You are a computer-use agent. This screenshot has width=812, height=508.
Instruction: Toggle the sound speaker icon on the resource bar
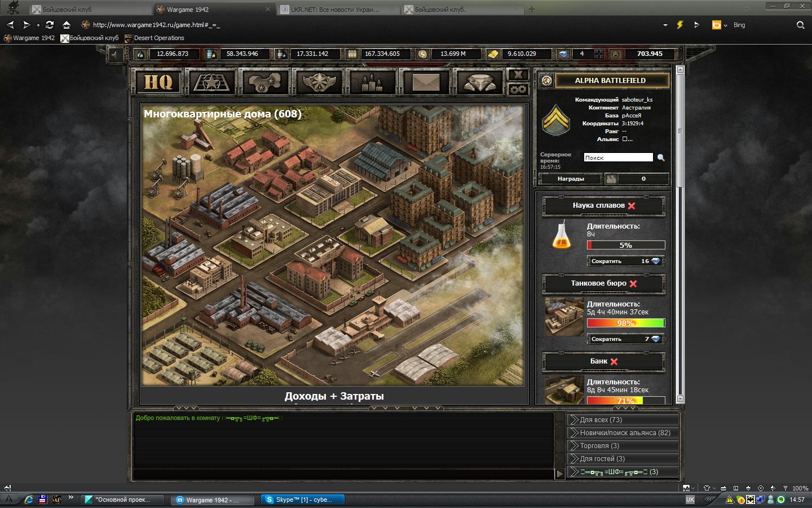(116, 55)
